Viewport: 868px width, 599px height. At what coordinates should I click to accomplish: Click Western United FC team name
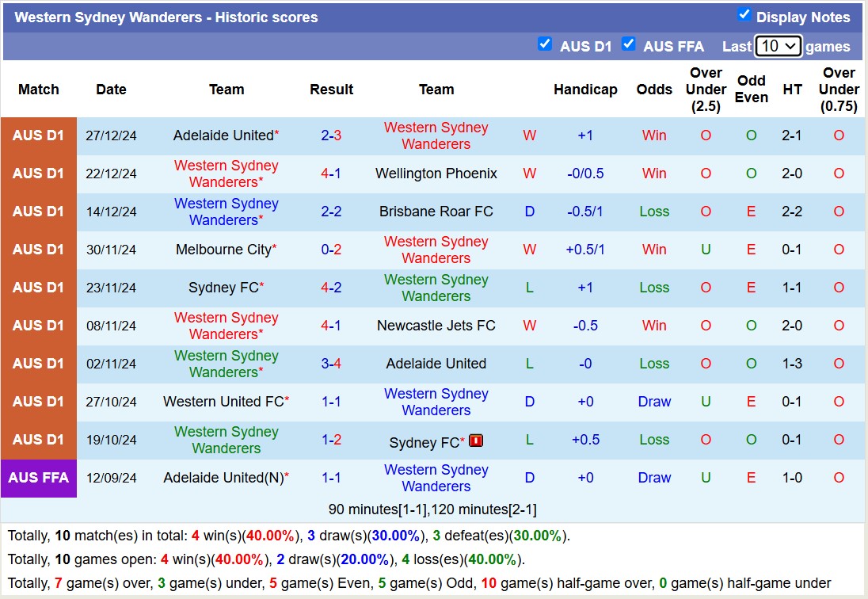[222, 402]
